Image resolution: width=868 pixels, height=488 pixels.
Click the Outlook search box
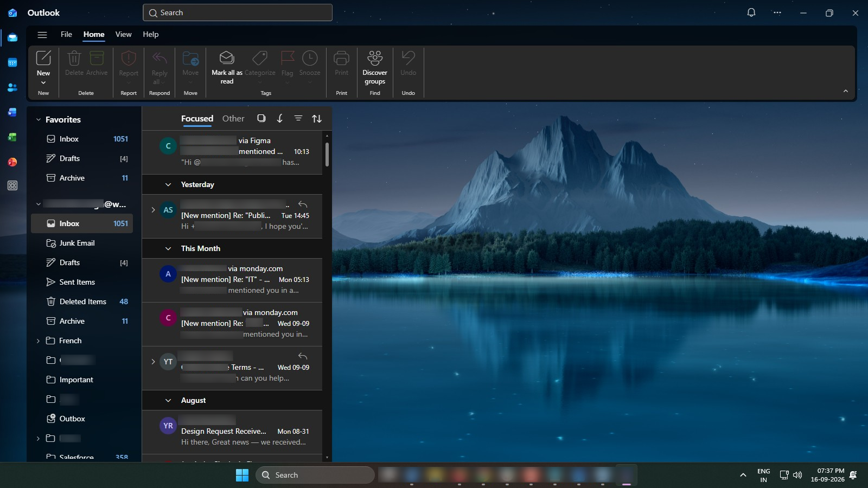point(238,12)
